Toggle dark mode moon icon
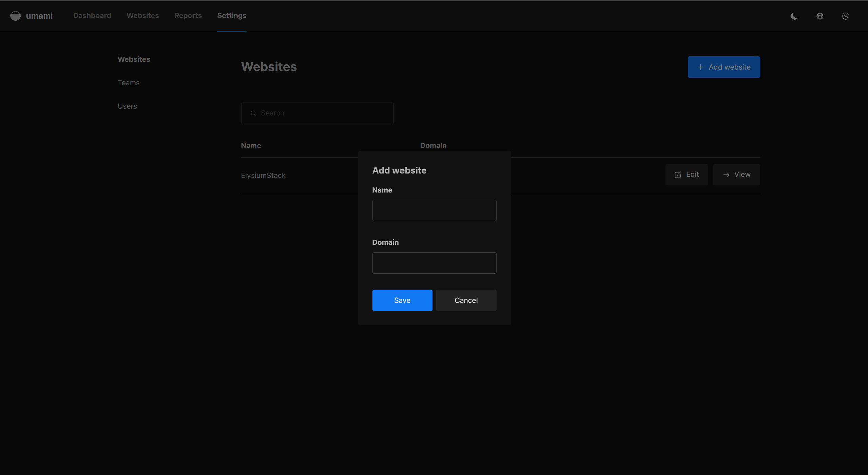 pyautogui.click(x=794, y=16)
